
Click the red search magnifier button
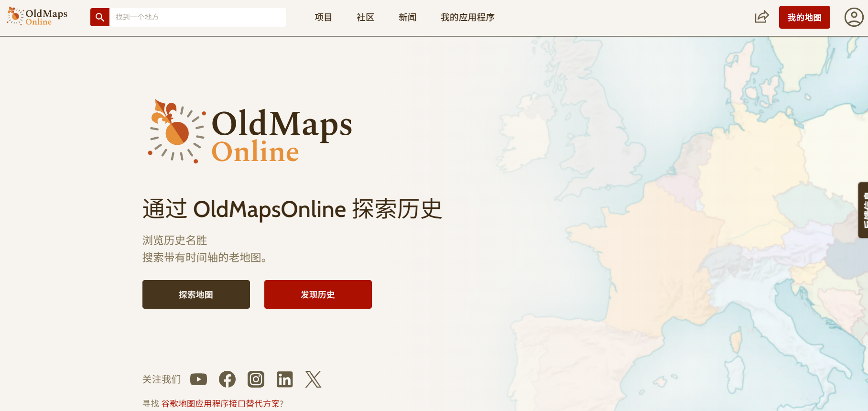tap(100, 17)
